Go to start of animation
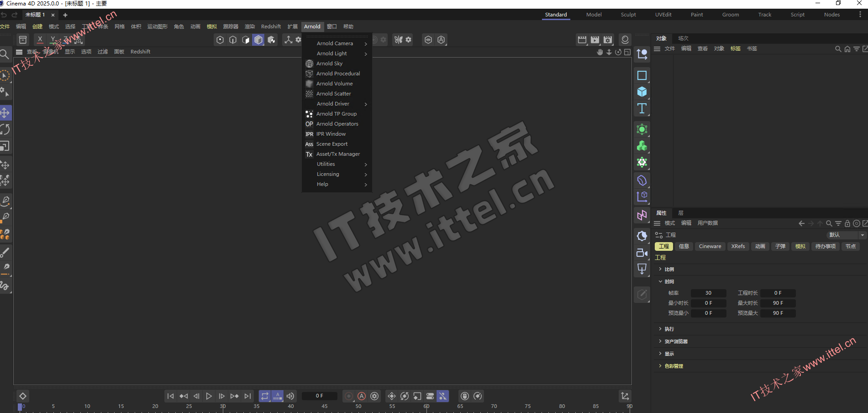This screenshot has height=413, width=868. [x=170, y=396]
